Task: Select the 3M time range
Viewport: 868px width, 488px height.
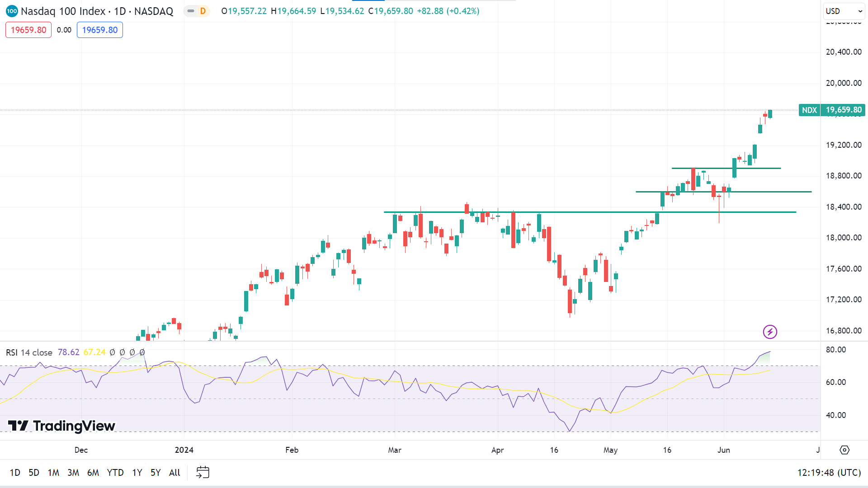Action: coord(73,473)
